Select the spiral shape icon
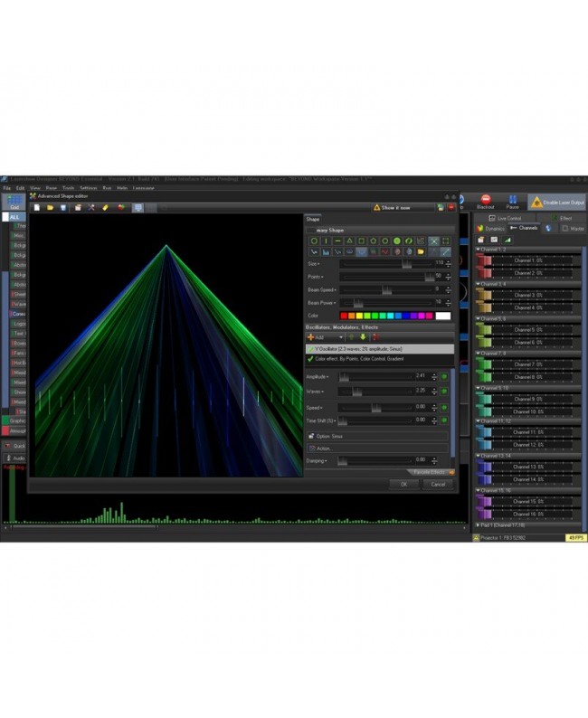 (409, 241)
